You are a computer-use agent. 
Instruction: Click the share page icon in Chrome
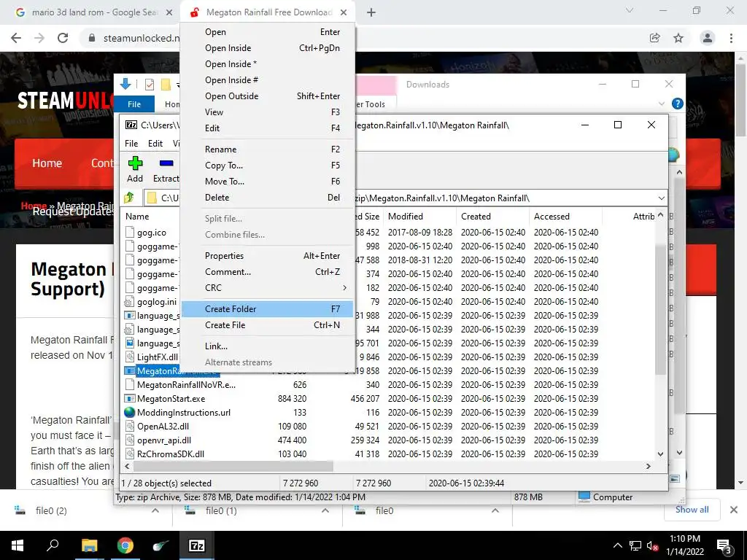tap(655, 38)
